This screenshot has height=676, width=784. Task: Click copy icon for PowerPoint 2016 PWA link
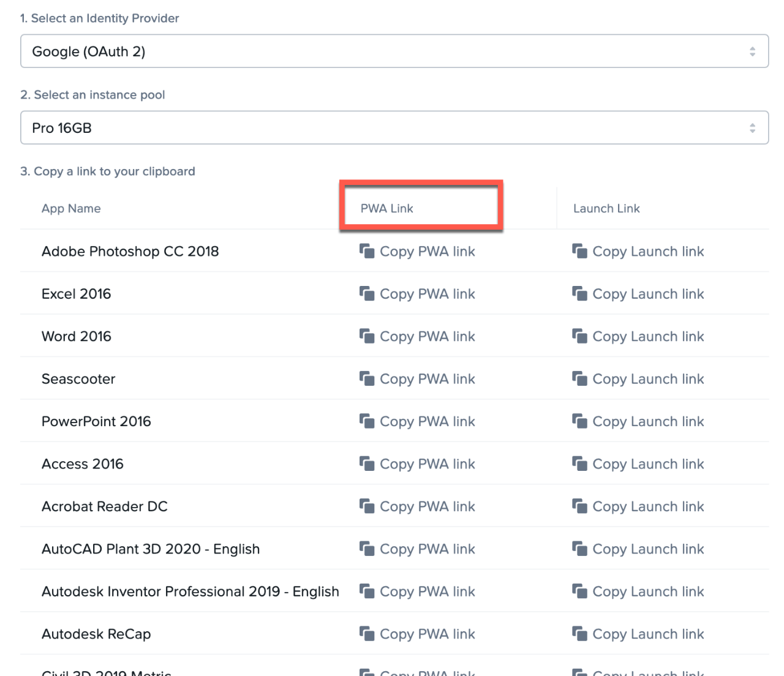click(367, 421)
